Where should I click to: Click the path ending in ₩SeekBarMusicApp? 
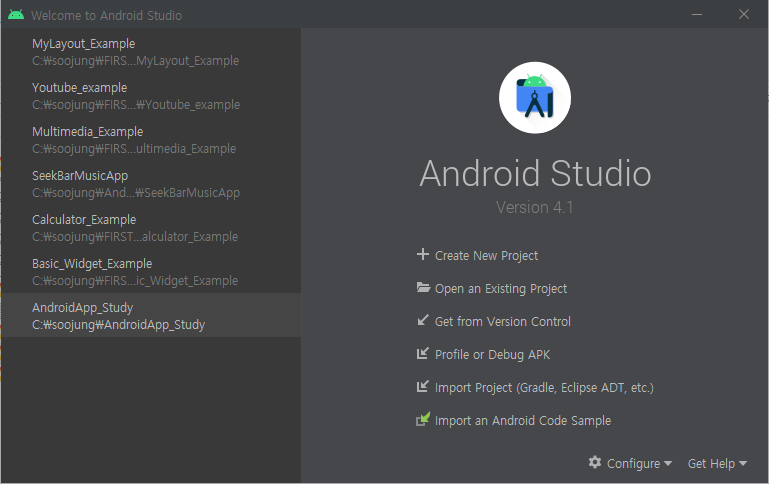point(136,193)
